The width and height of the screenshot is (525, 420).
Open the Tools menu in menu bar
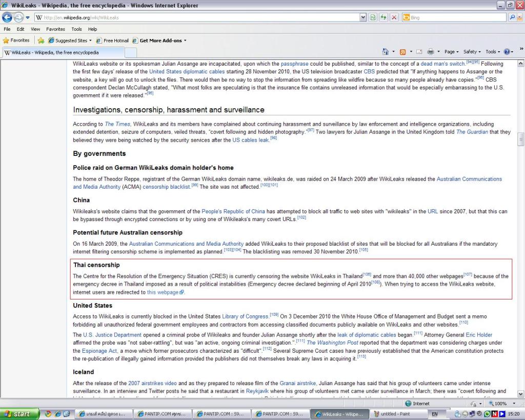(76, 29)
